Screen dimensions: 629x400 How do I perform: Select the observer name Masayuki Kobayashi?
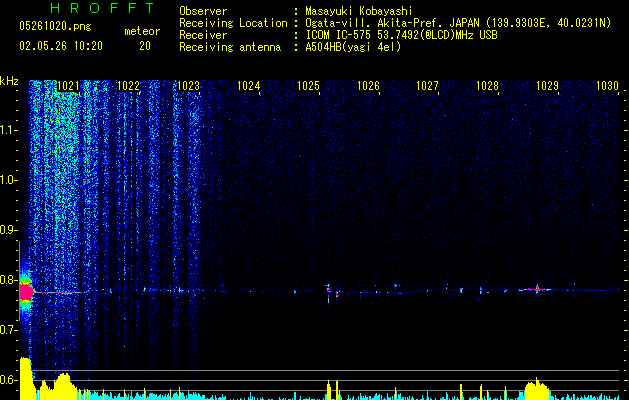tap(359, 11)
